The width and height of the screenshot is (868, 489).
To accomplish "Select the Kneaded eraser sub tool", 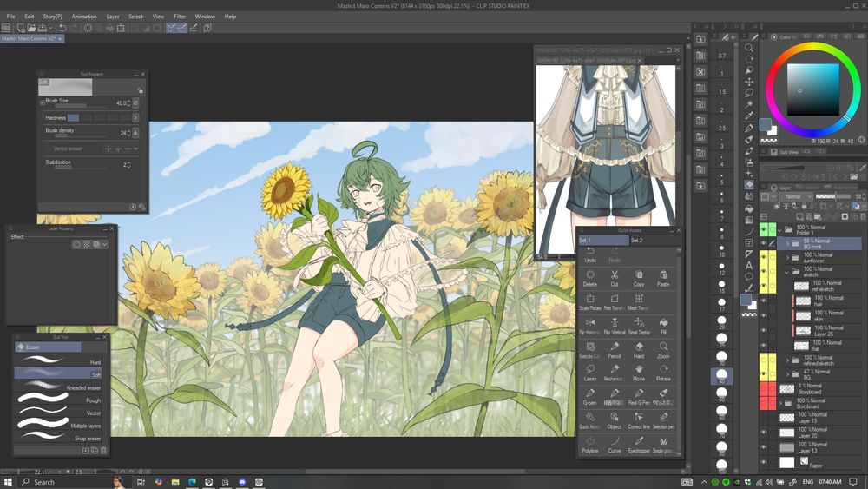I will (57, 385).
